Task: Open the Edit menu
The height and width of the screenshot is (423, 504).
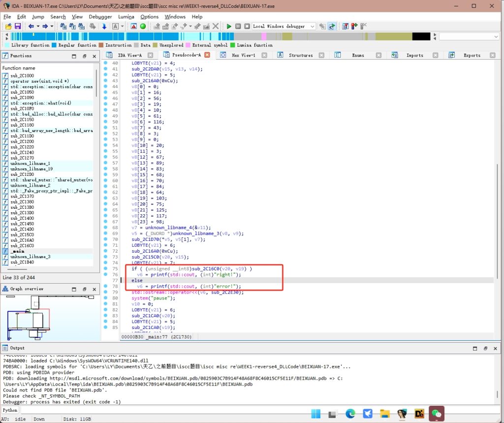Action: (22, 17)
